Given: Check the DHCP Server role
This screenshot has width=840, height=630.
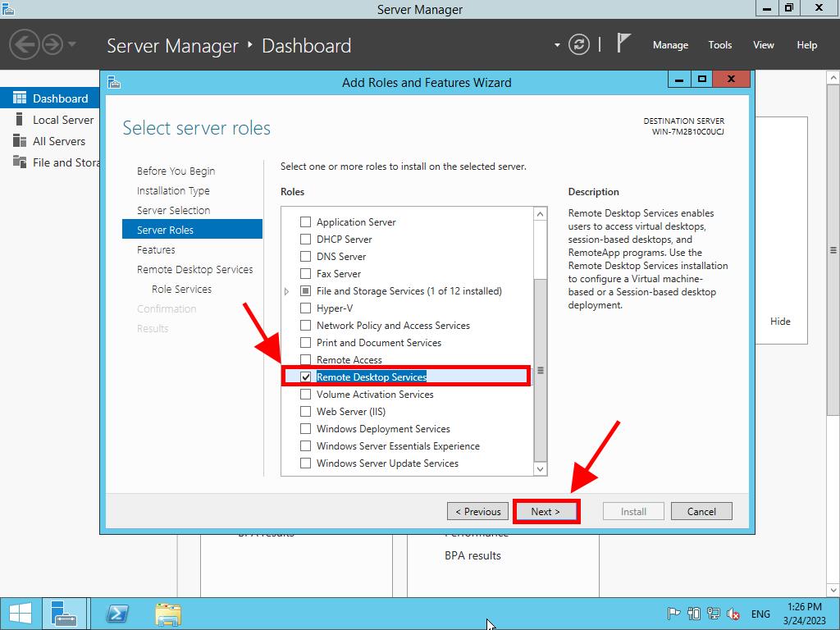Looking at the screenshot, I should click(x=305, y=239).
